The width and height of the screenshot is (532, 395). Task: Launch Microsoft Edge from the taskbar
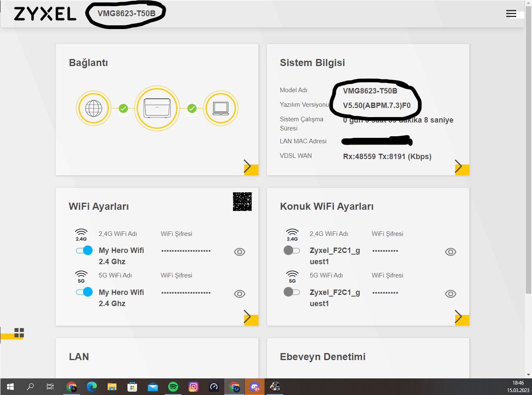click(92, 387)
